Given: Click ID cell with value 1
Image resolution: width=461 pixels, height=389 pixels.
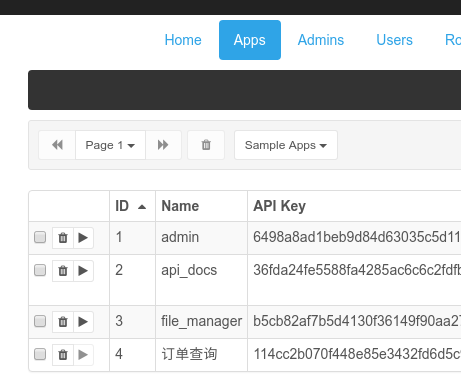Looking at the screenshot, I should click(119, 237).
